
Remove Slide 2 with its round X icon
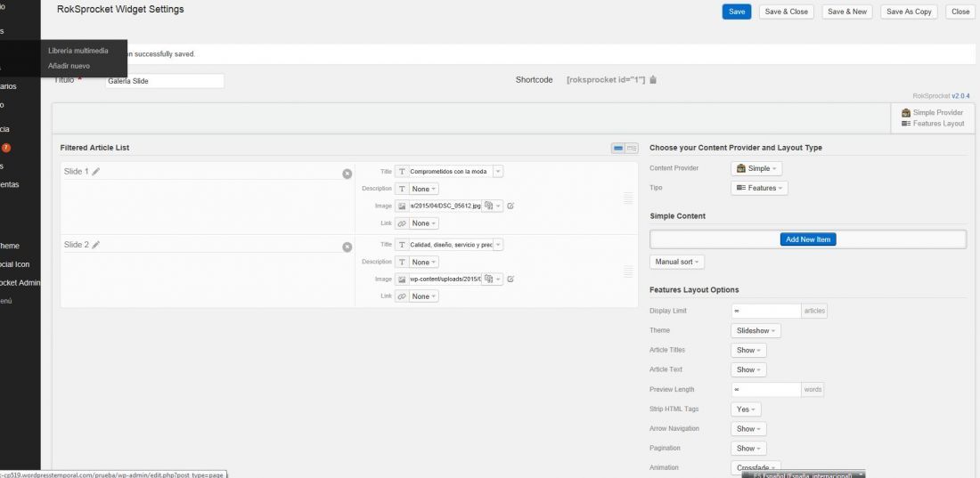pyautogui.click(x=347, y=247)
